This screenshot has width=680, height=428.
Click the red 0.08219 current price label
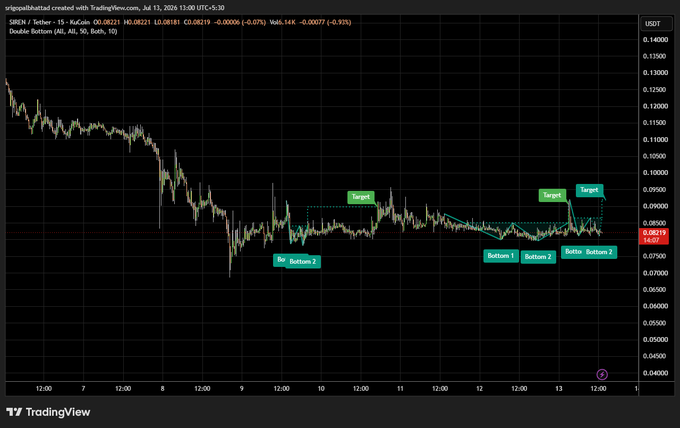tap(654, 233)
